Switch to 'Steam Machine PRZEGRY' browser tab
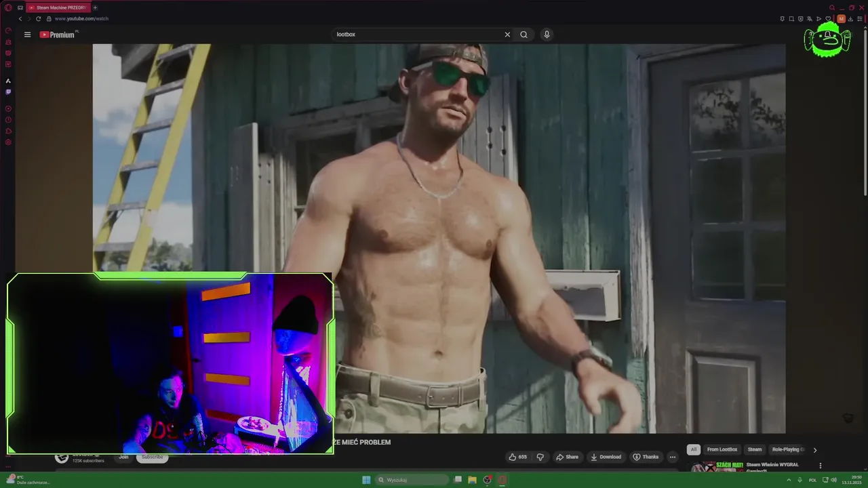The width and height of the screenshot is (868, 488). click(x=60, y=7)
